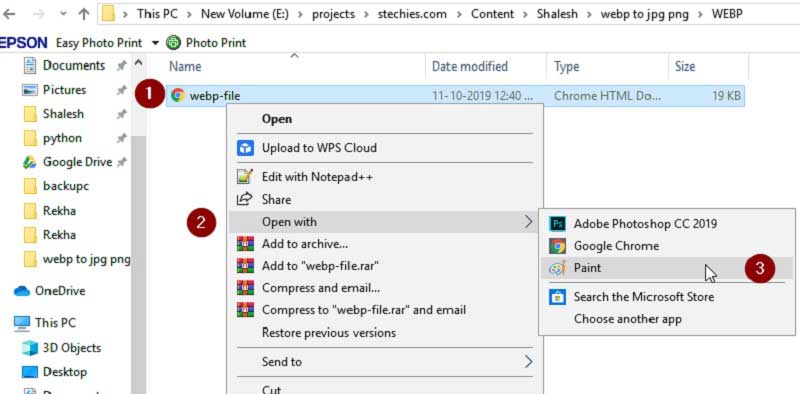Choose the Google Chrome icon in submenu

[558, 246]
